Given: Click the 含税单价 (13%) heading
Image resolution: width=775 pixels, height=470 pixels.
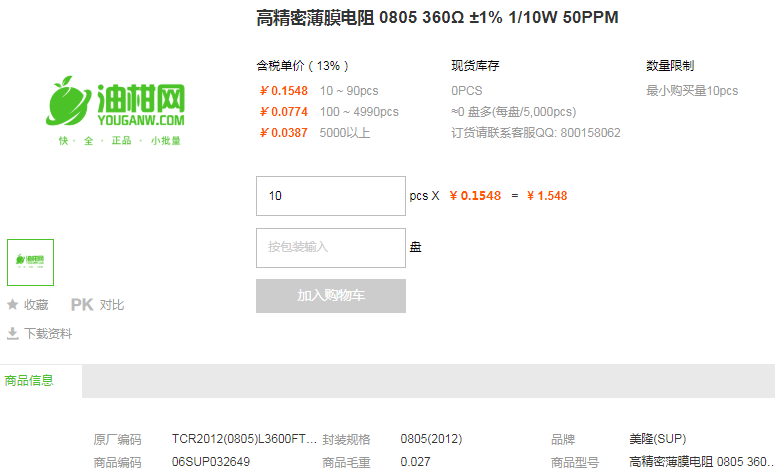Looking at the screenshot, I should (302, 66).
